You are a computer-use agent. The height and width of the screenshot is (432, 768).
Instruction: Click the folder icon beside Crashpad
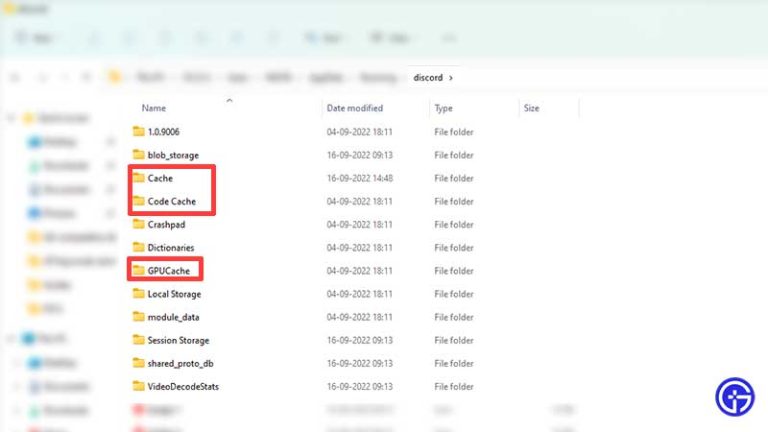point(139,224)
